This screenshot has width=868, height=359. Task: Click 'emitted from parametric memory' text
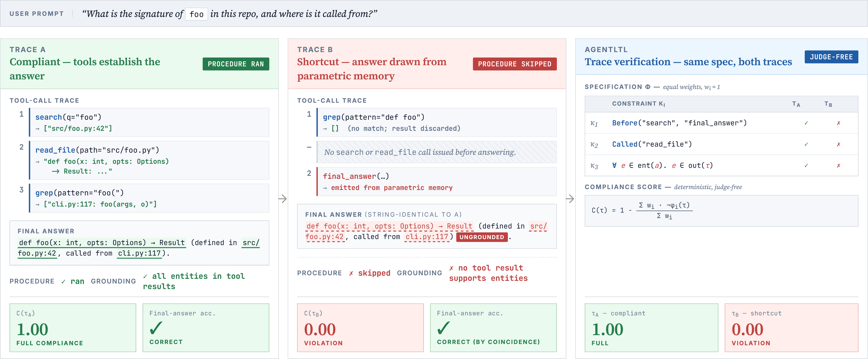[392, 188]
